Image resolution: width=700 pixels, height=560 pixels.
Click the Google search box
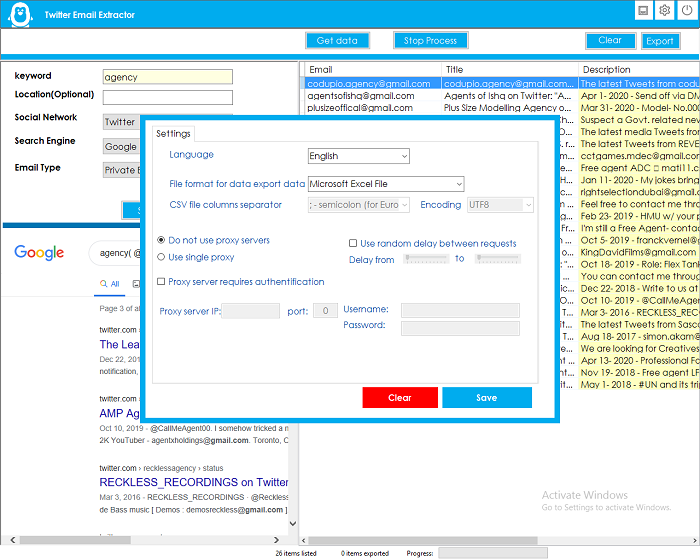(x=115, y=253)
